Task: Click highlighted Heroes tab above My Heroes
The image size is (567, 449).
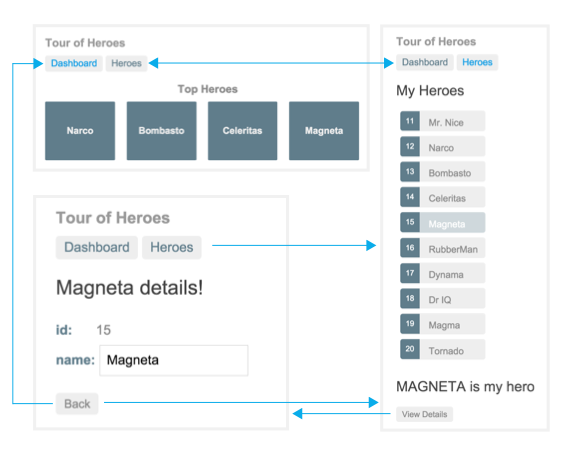Action: [x=477, y=62]
